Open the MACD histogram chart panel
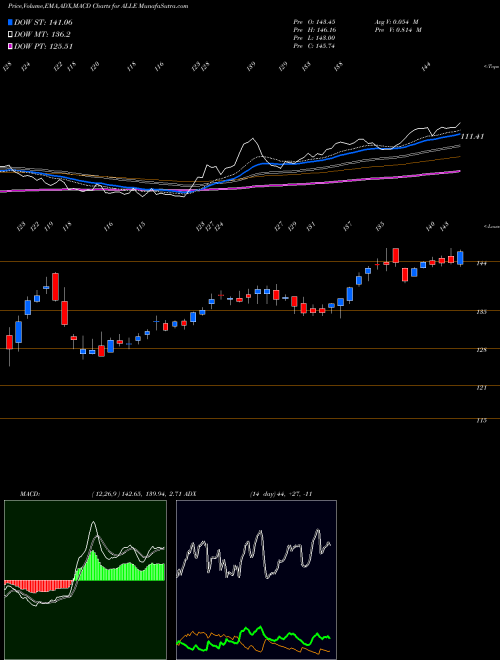 point(85,580)
